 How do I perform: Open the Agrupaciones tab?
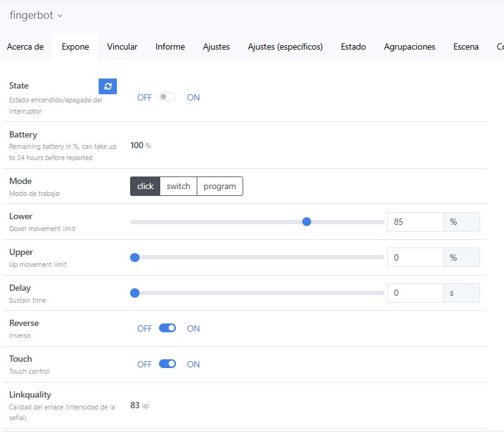tap(410, 46)
